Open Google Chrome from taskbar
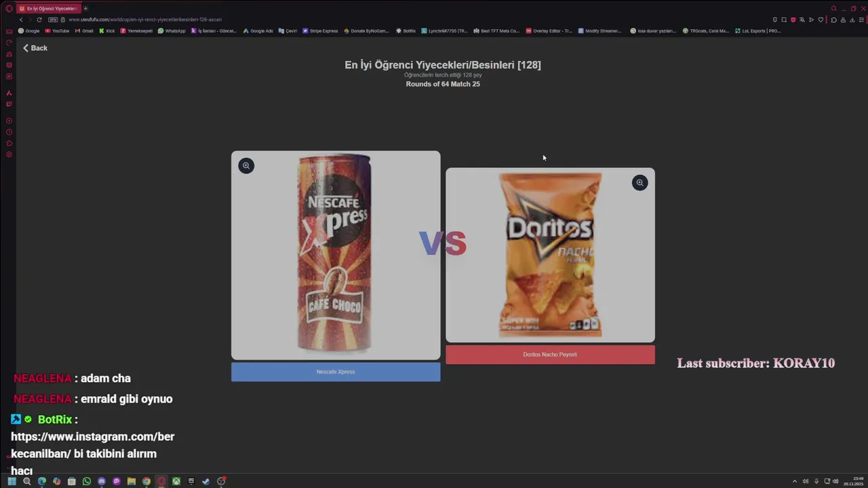868x488 pixels. click(146, 481)
